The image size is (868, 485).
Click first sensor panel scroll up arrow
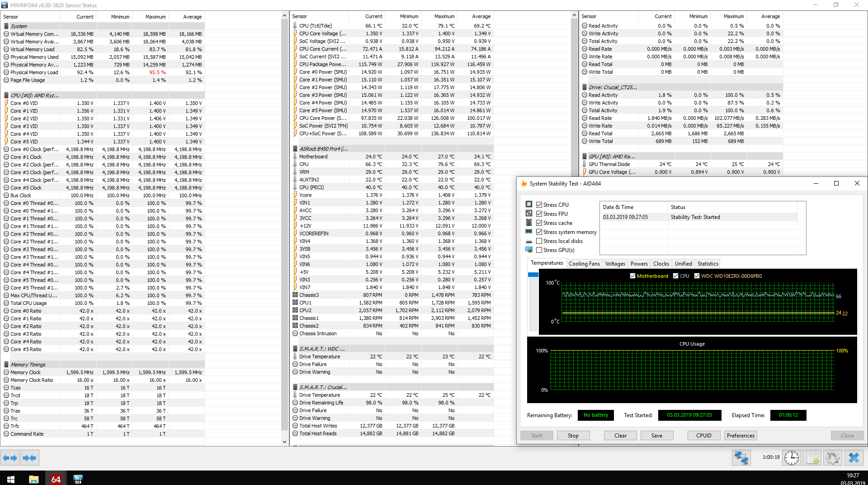(x=284, y=16)
